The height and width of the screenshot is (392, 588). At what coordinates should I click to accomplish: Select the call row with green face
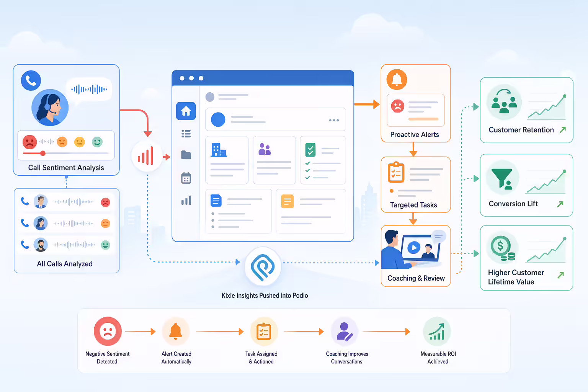coord(66,245)
